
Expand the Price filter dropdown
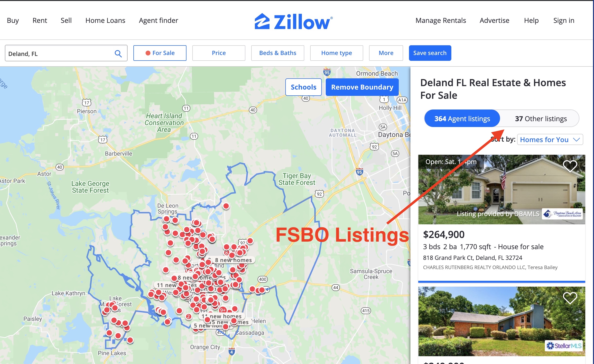[x=219, y=53]
